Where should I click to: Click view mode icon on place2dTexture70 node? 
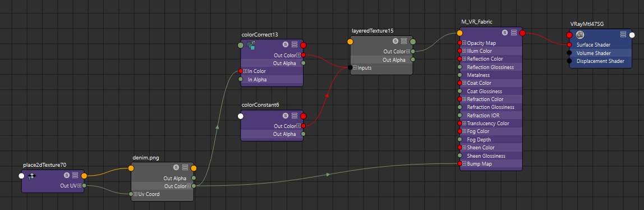point(75,175)
